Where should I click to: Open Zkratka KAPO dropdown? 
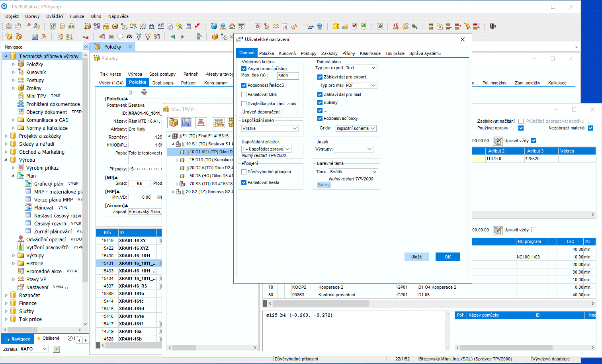45,349
